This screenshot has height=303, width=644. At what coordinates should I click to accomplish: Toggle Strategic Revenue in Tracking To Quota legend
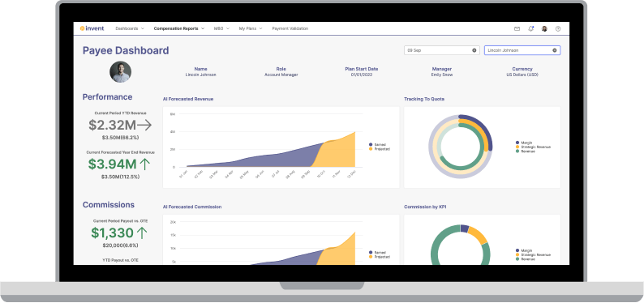click(533, 147)
